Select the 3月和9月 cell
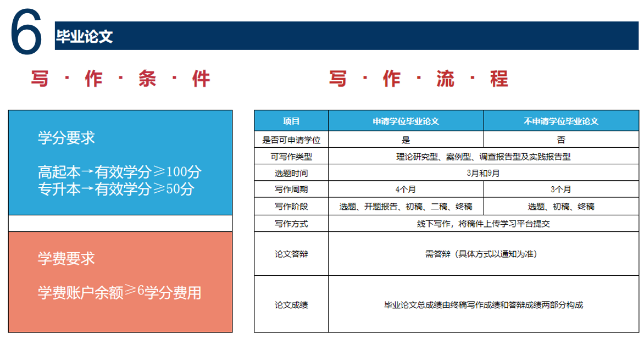 (483, 173)
